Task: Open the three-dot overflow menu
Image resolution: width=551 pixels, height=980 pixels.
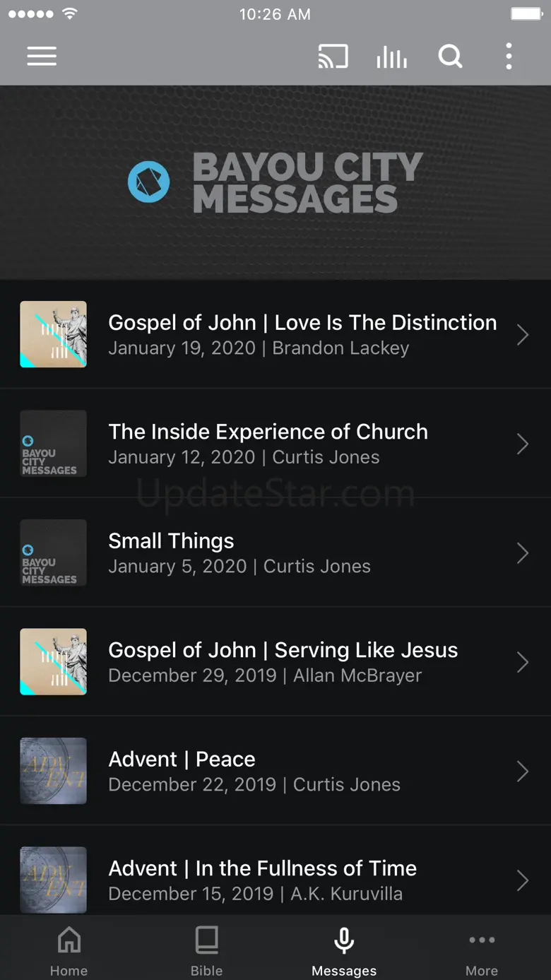Action: (x=509, y=57)
